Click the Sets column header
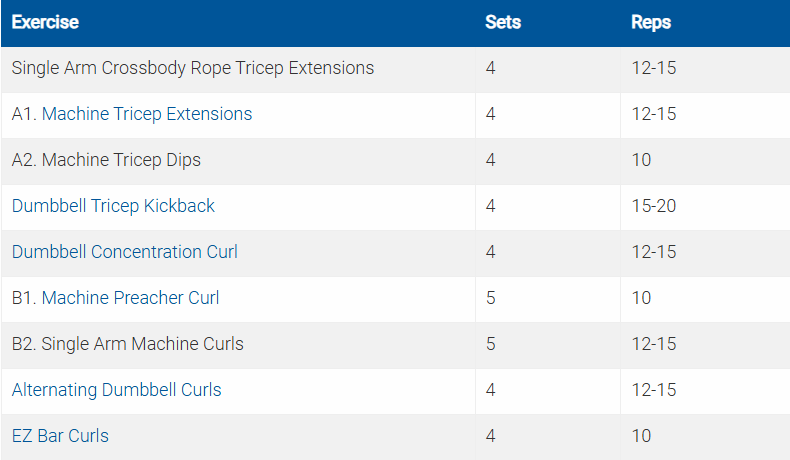 (503, 22)
